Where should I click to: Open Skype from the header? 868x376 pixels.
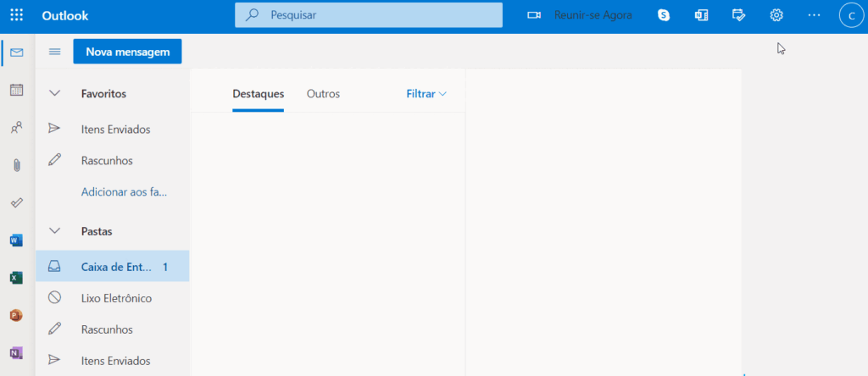click(x=664, y=15)
